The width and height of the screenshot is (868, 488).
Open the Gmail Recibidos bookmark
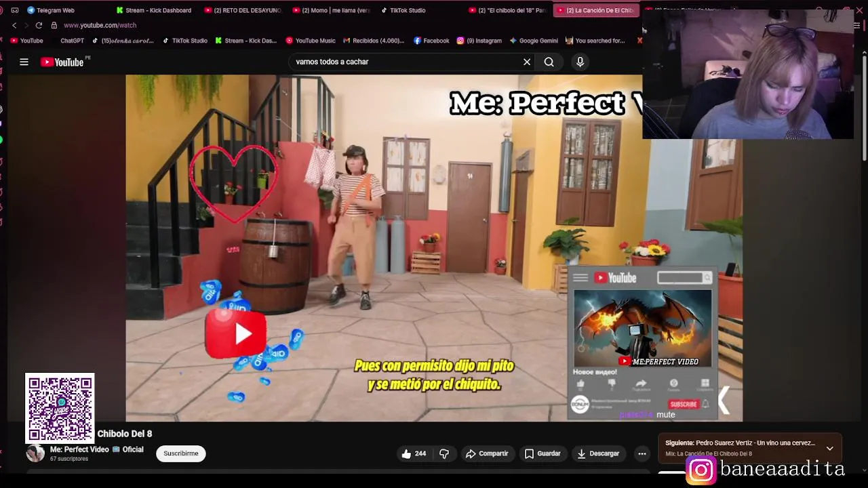pyautogui.click(x=374, y=41)
